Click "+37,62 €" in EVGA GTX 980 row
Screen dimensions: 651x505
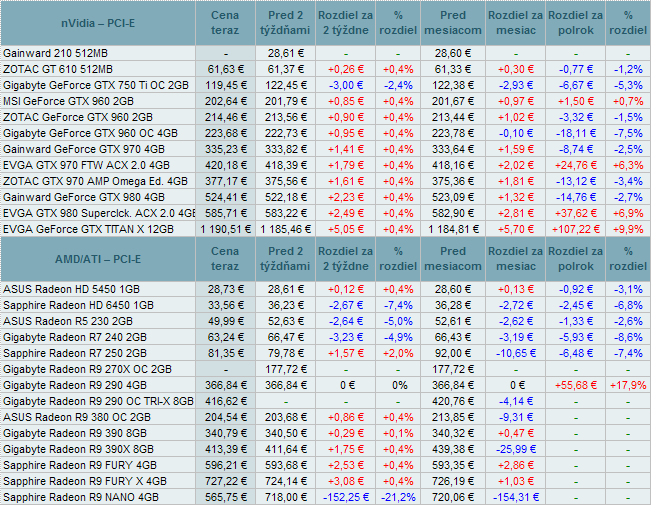(575, 213)
